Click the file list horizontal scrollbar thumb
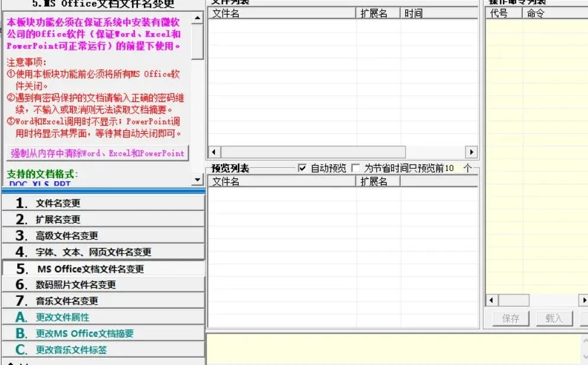This screenshot has height=365, width=588. (313, 152)
